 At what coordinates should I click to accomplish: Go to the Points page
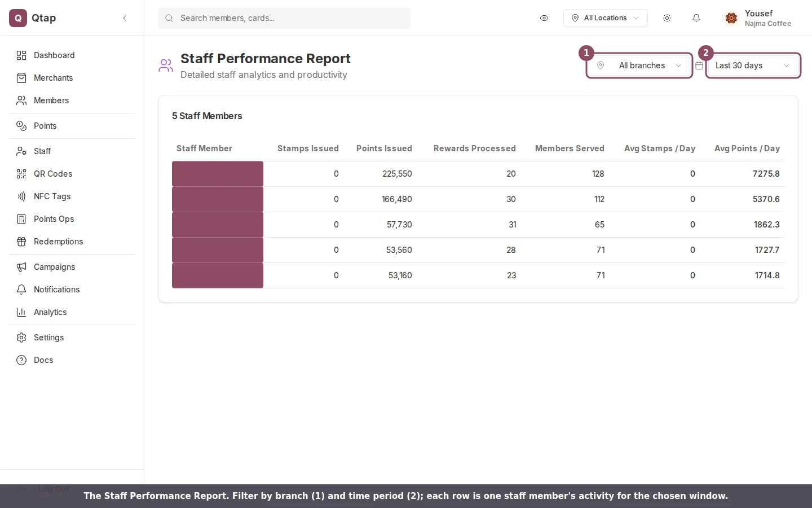tap(72, 126)
